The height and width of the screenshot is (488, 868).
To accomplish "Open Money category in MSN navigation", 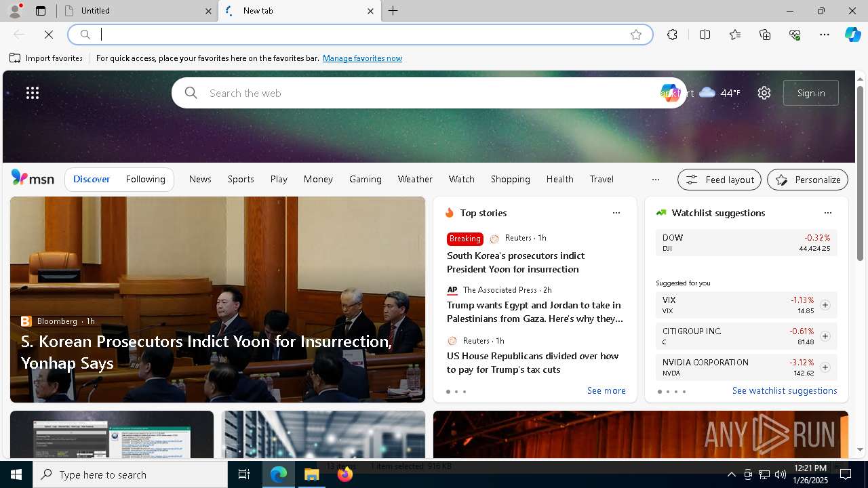I will point(318,179).
